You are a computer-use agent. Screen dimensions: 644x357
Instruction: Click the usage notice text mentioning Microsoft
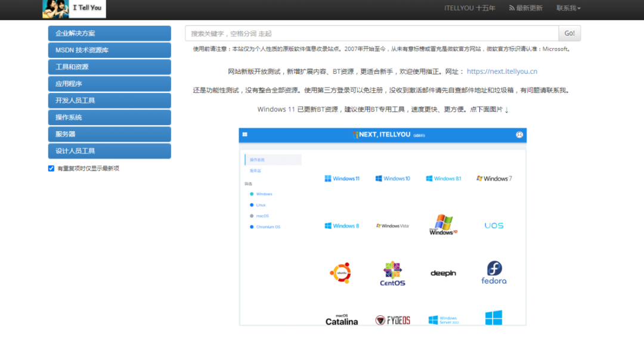tap(382, 49)
